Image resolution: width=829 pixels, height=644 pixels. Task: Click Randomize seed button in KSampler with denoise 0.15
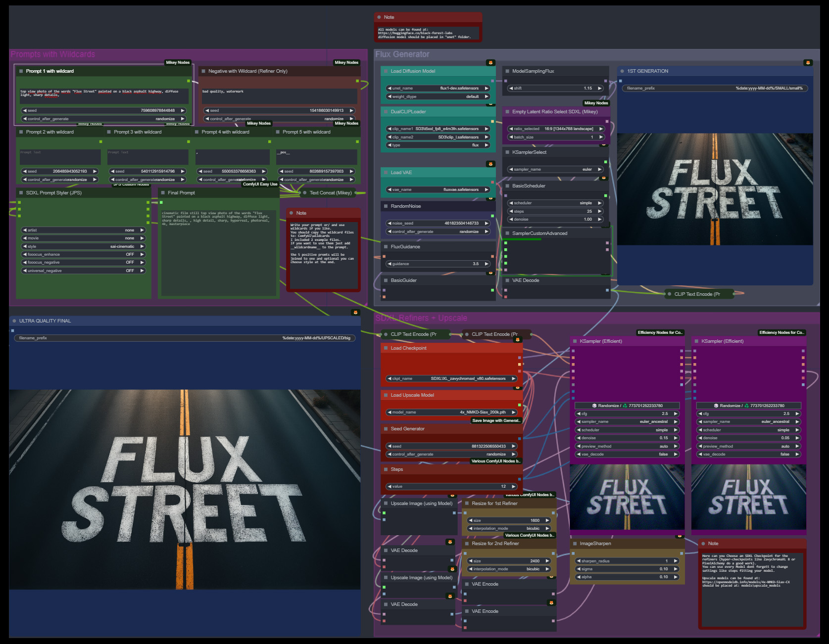click(627, 406)
